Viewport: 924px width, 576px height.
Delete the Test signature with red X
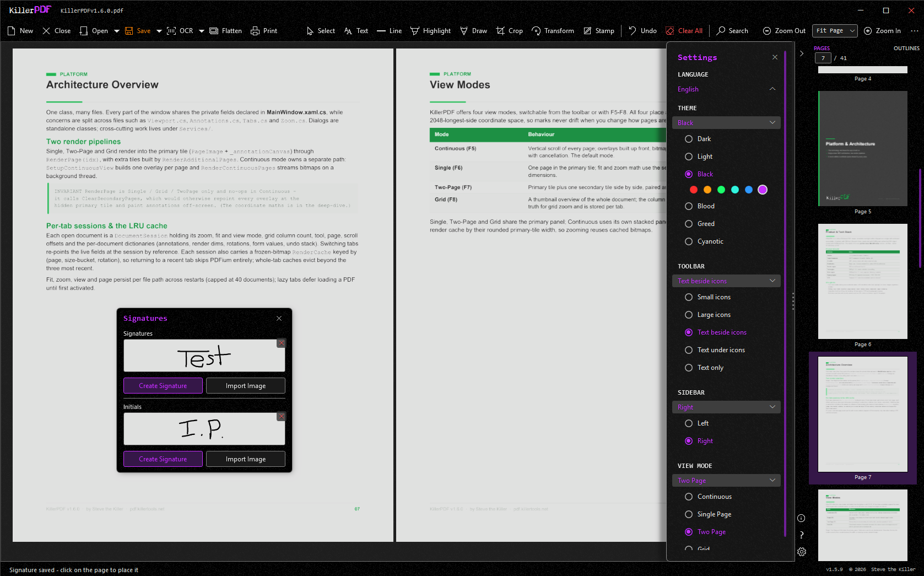(x=282, y=343)
